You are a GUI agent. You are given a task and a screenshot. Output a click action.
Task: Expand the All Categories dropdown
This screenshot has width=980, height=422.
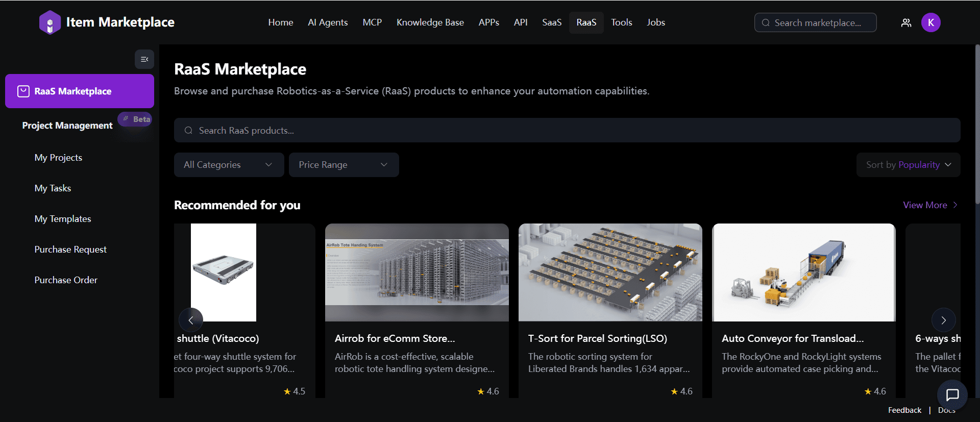tap(229, 165)
